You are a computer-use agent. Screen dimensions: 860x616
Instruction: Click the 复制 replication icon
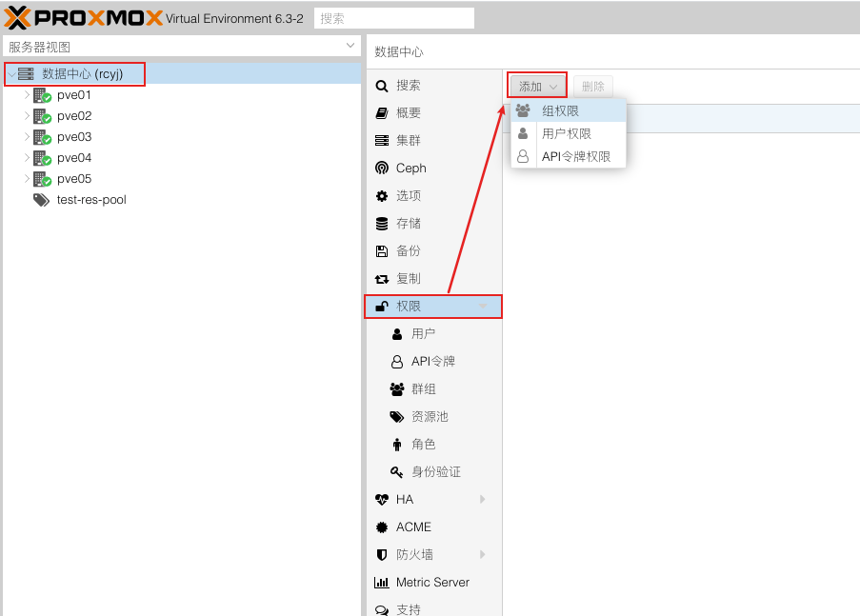click(382, 279)
